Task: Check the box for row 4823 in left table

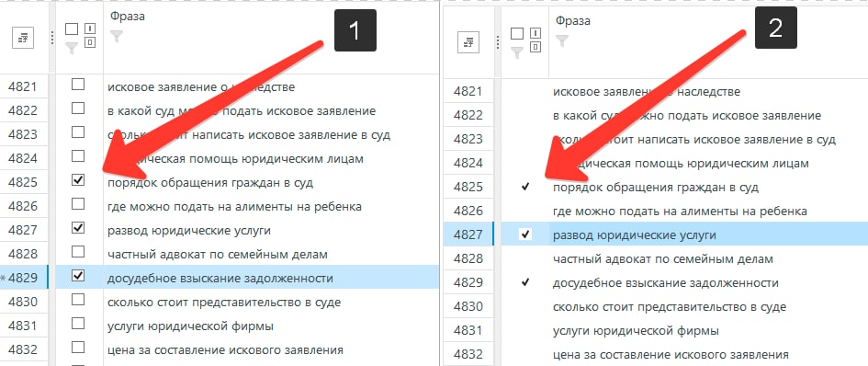Action: click(x=78, y=132)
